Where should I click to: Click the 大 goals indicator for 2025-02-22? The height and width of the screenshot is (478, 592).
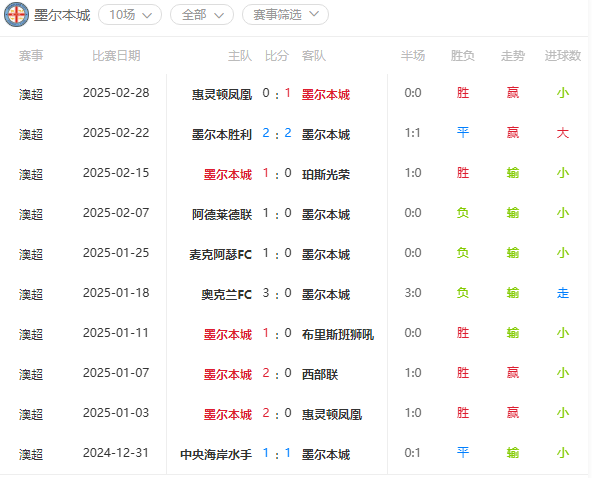[x=563, y=133]
